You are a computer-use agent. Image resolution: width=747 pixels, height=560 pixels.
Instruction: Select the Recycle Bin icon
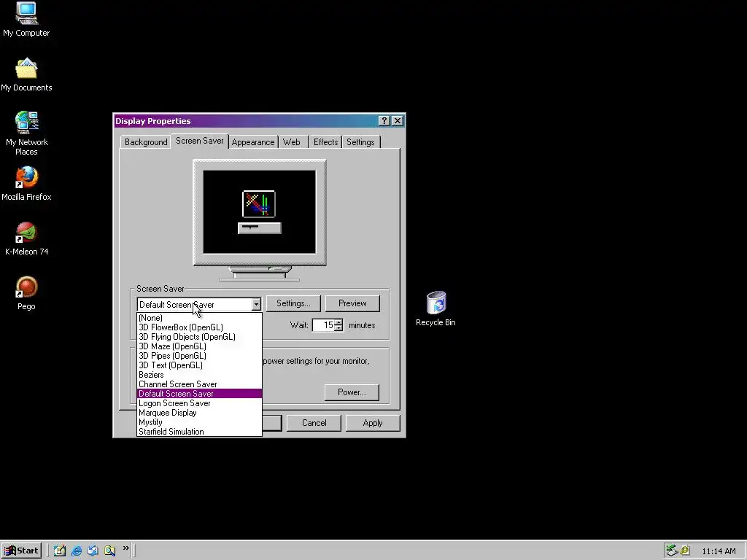click(436, 309)
